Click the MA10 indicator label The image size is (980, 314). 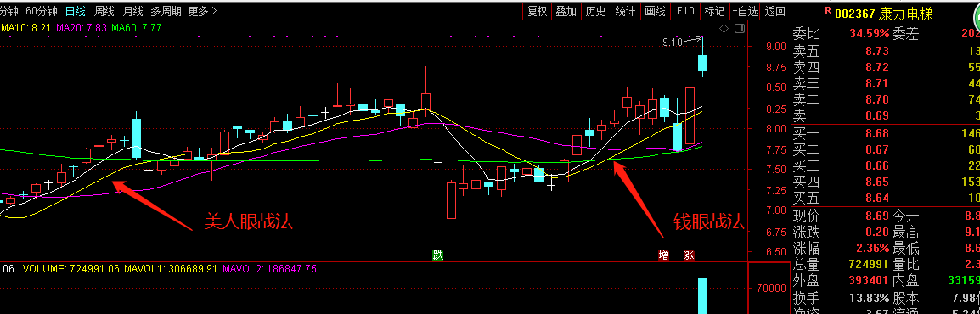25,27
